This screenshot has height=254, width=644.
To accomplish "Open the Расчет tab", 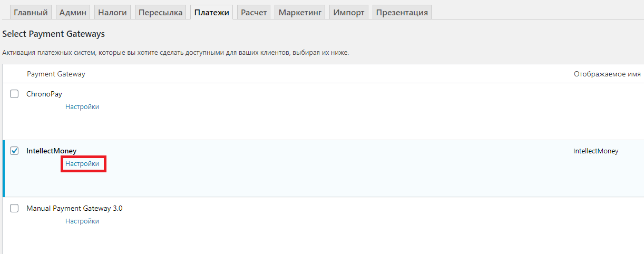I will point(255,12).
